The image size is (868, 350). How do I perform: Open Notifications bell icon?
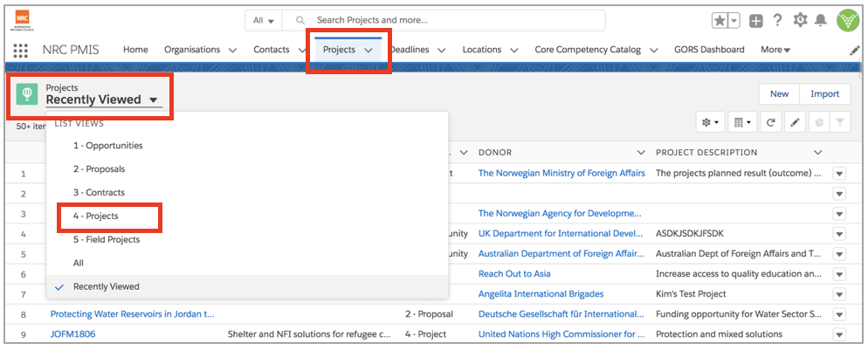(821, 20)
